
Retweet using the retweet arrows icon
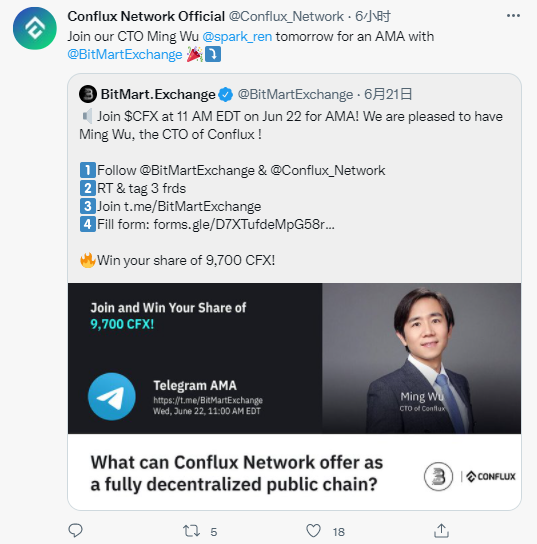pos(191,531)
